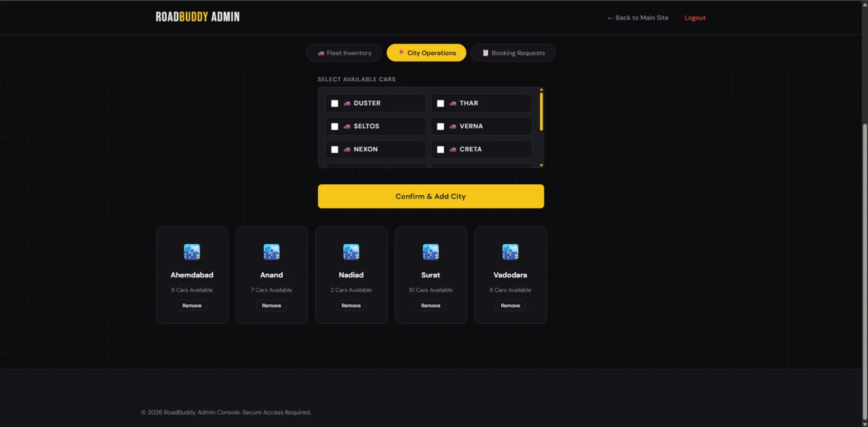Click the '7 Cars Available' text
Viewport: 868px width, 427px height.
[x=271, y=290]
